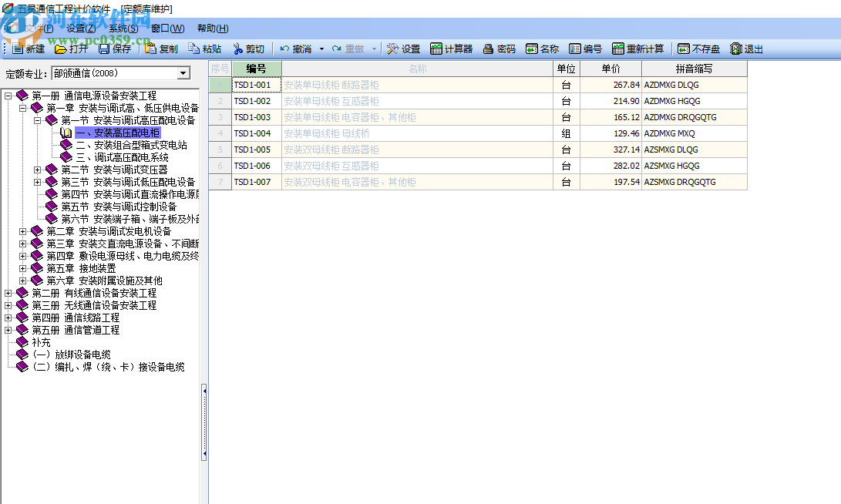Image resolution: width=841 pixels, height=504 pixels.
Task: Click the 重新计算 (Recalculate) icon
Action: [x=618, y=49]
